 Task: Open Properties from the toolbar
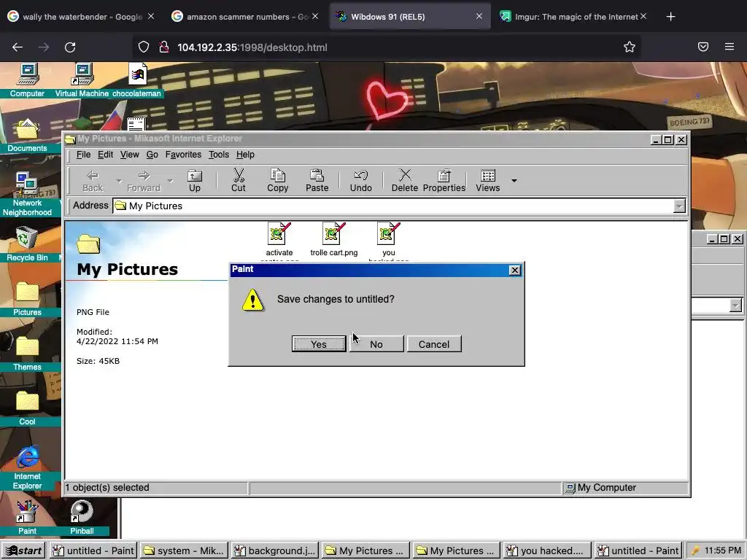point(444,181)
